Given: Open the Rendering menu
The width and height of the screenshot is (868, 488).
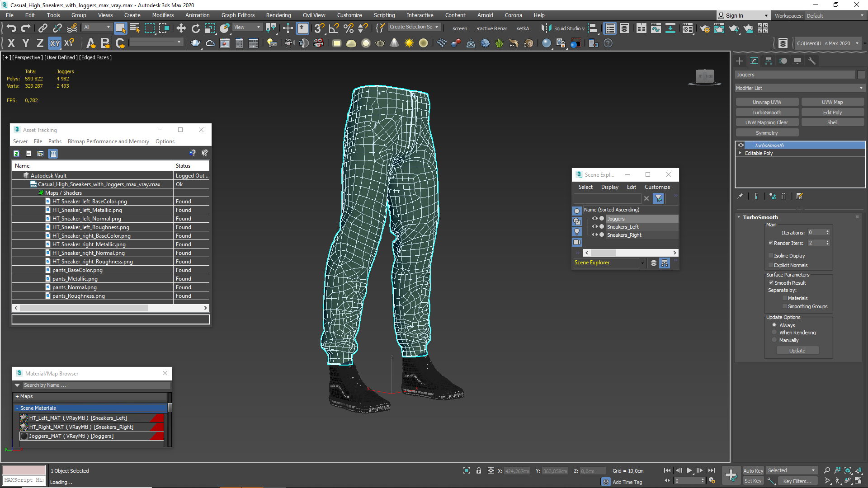Looking at the screenshot, I should [278, 15].
